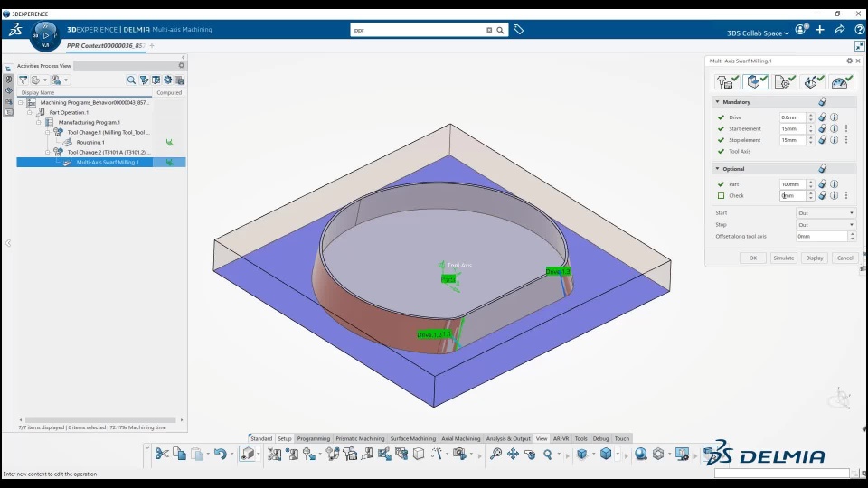The image size is (868, 488).
Task: Click the Offset along tool axis field
Action: click(822, 236)
